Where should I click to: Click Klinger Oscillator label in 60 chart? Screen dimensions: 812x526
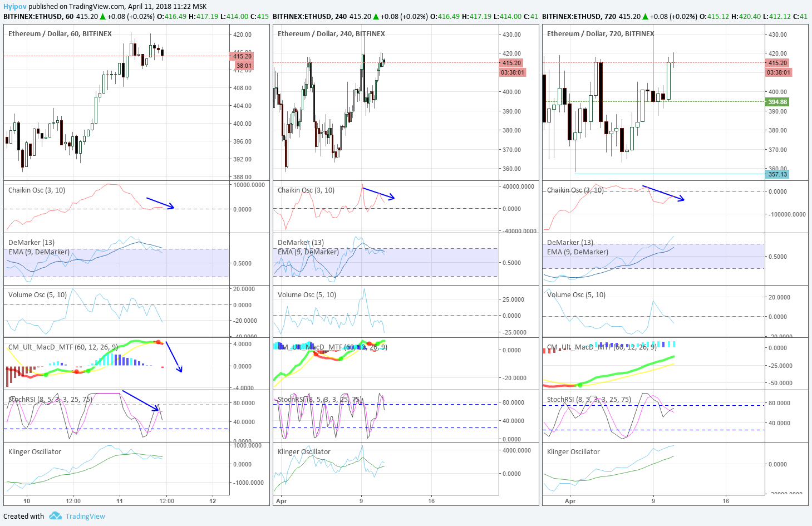(35, 451)
